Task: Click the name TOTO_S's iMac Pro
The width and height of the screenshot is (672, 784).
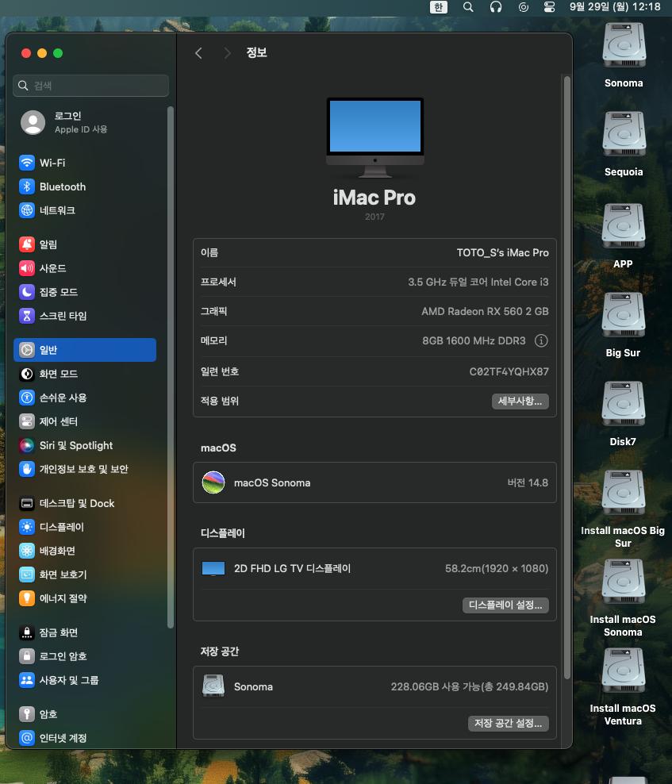Action: [502, 252]
